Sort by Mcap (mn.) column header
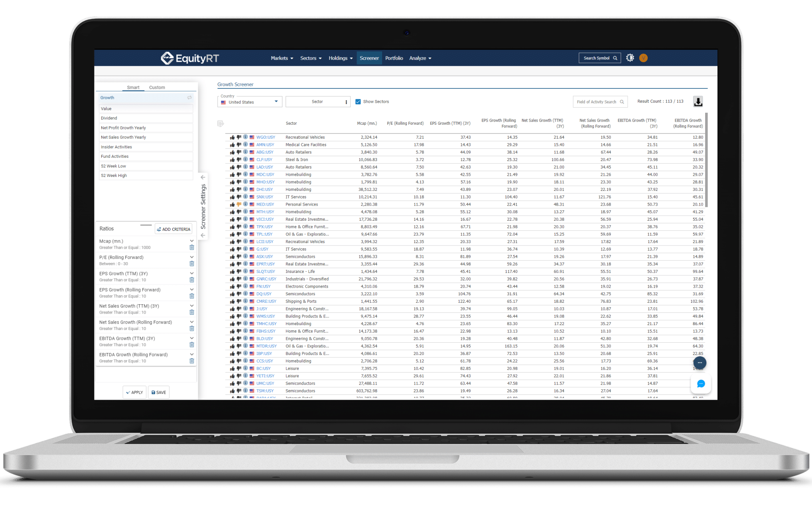Image resolution: width=812 pixels, height=510 pixels. click(x=367, y=124)
